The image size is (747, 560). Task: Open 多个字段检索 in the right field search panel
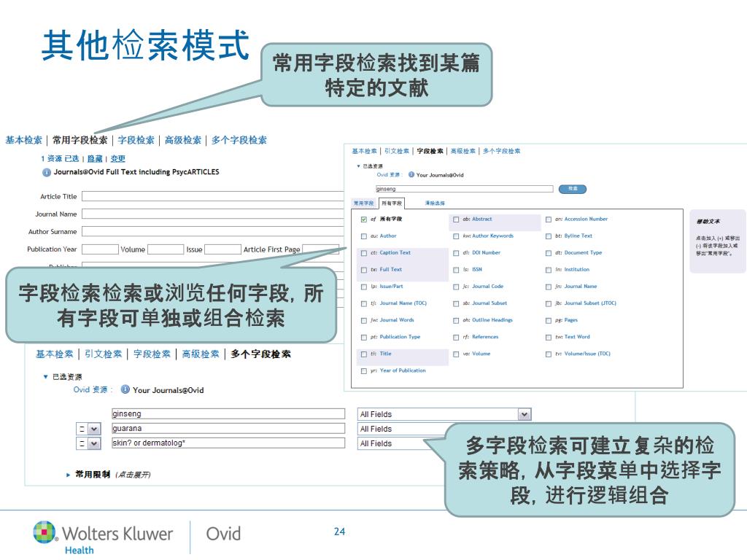(x=502, y=151)
